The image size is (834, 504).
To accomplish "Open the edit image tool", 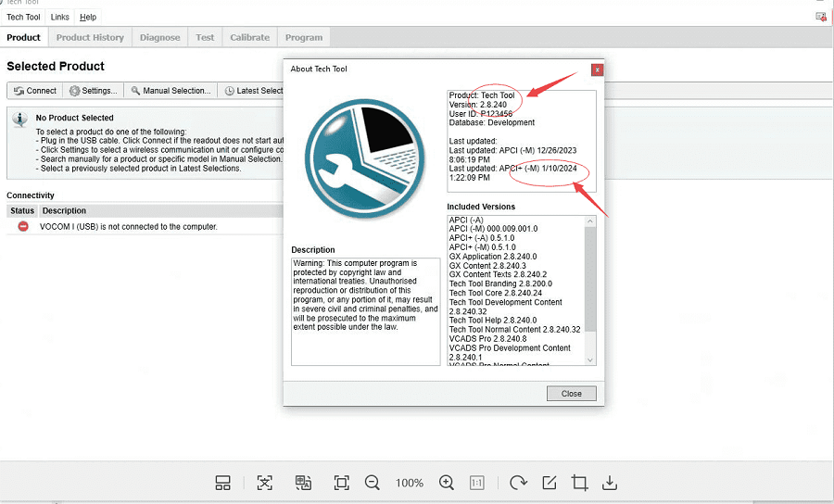I will point(549,483).
